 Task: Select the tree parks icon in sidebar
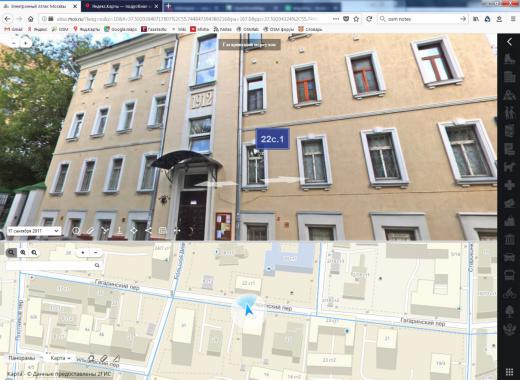point(509,312)
